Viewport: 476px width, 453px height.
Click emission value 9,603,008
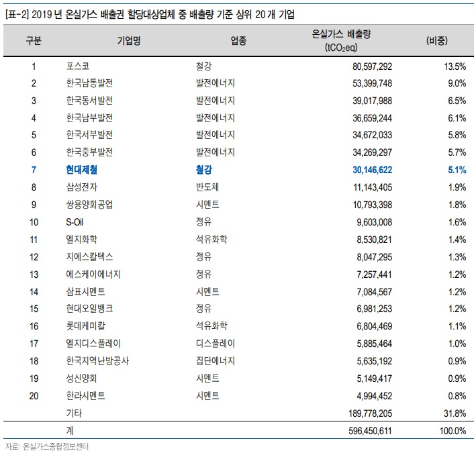(375, 222)
